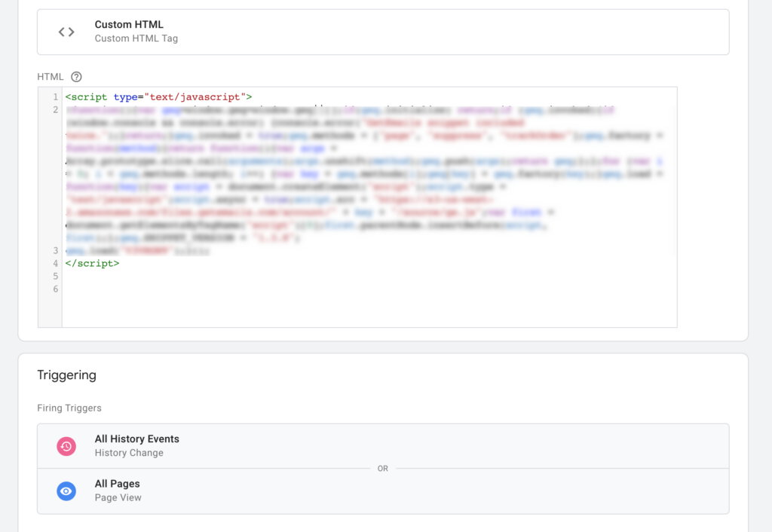The height and width of the screenshot is (532, 772).
Task: Click the Custom HTML code brackets icon
Action: [x=66, y=32]
